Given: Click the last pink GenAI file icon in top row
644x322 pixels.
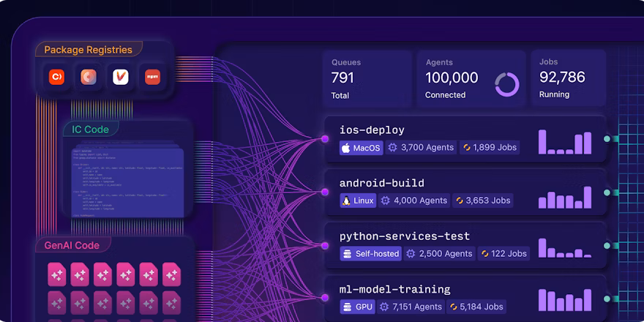Looking at the screenshot, I should coord(172,274).
